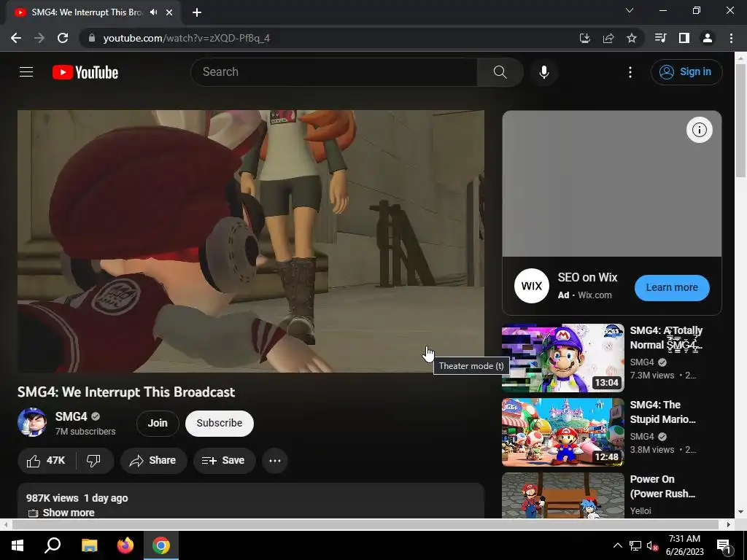Open SMG4 channel avatar
The image size is (747, 560).
click(x=32, y=422)
